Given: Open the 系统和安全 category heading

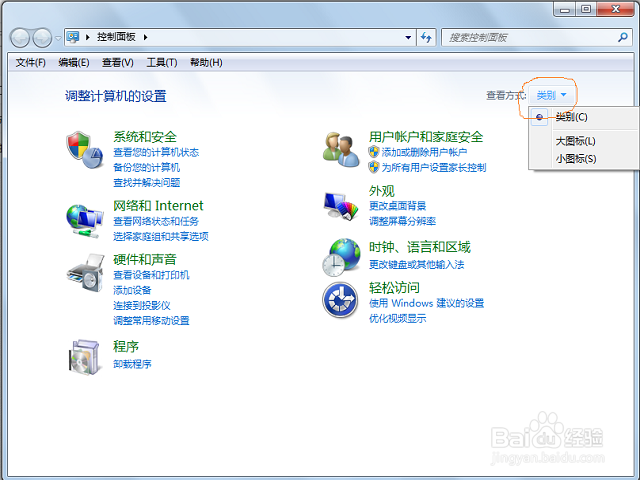Looking at the screenshot, I should pyautogui.click(x=145, y=137).
